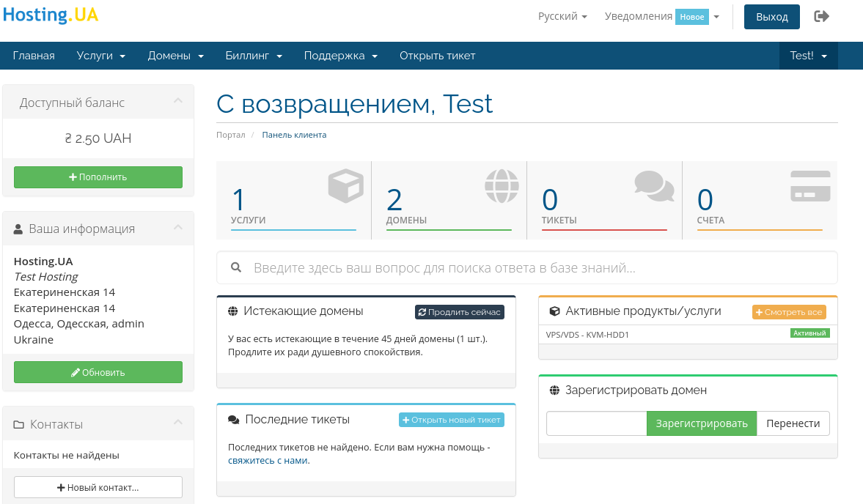Follow the свяжитесь с нами link
The width and height of the screenshot is (863, 504).
pyautogui.click(x=268, y=461)
